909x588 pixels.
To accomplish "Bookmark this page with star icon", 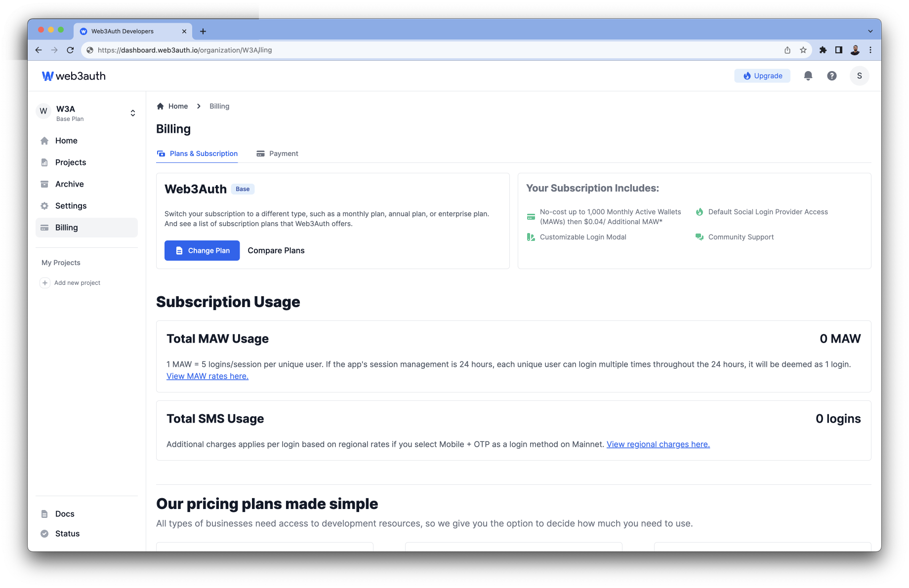I will pyautogui.click(x=803, y=50).
